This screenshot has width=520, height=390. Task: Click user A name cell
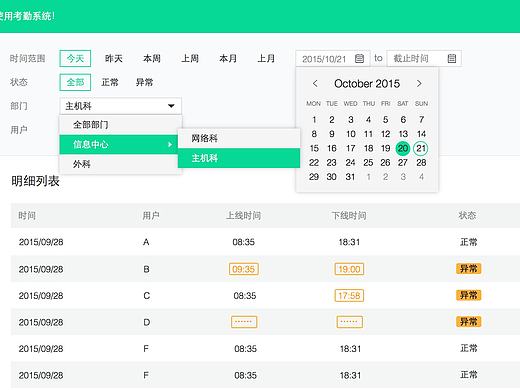[x=146, y=242]
